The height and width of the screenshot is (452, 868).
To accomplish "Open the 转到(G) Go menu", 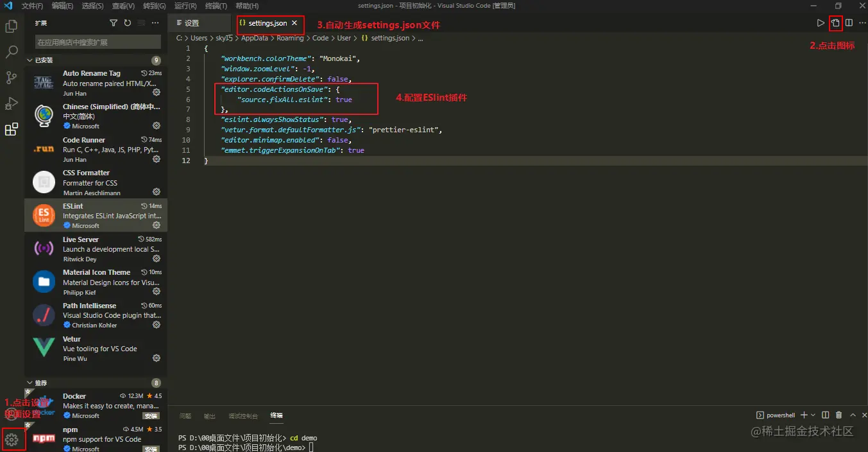I will pos(155,6).
